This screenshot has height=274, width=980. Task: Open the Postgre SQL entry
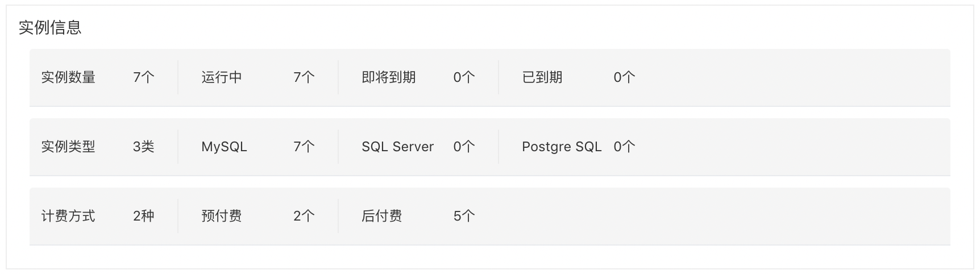[562, 147]
